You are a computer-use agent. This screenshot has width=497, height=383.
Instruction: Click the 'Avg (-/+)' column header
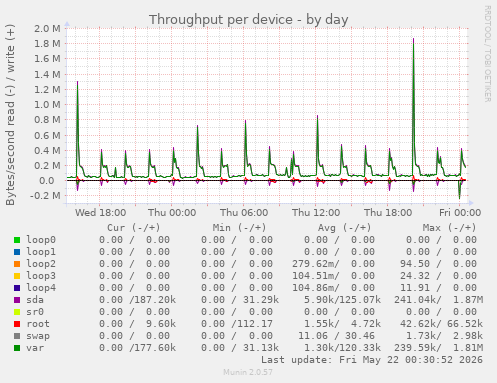[x=344, y=228]
